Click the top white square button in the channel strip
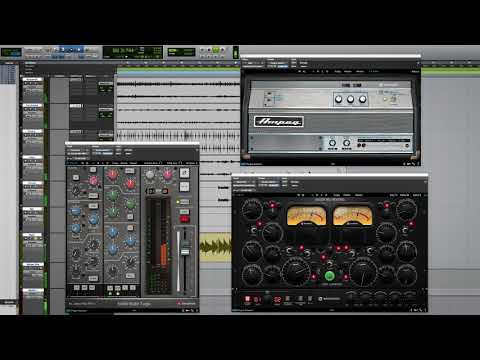Screen dimensions: 480x360 [184, 173]
